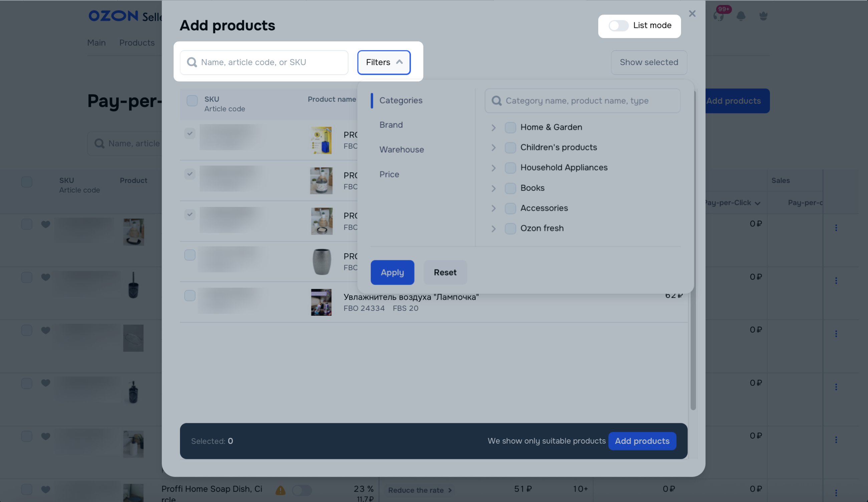868x502 pixels.
Task: Open three-dot menu on first product row
Action: [836, 228]
